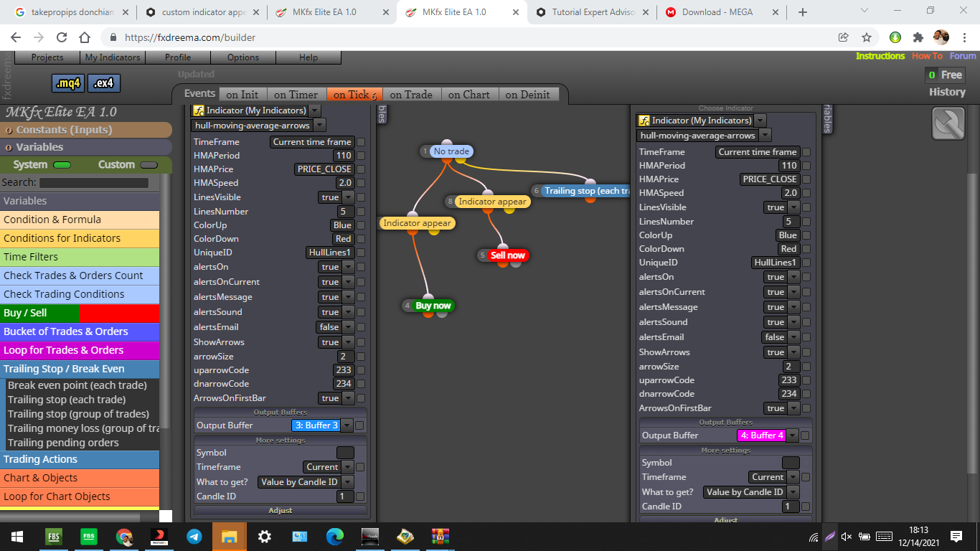Bookmark this page with star icon
980x551 pixels.
pos(867,37)
